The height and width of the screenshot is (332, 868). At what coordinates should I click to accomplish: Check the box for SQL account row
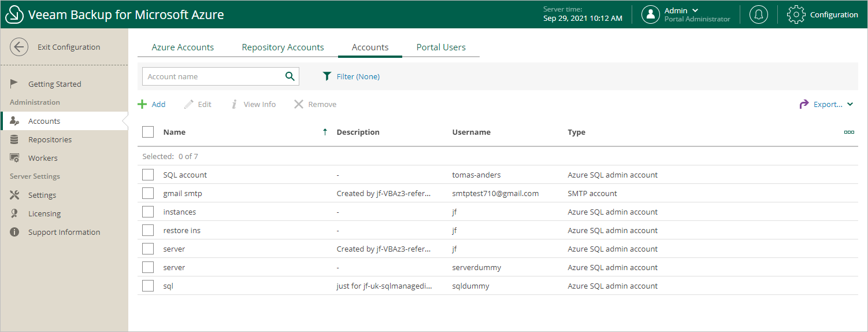pos(148,175)
